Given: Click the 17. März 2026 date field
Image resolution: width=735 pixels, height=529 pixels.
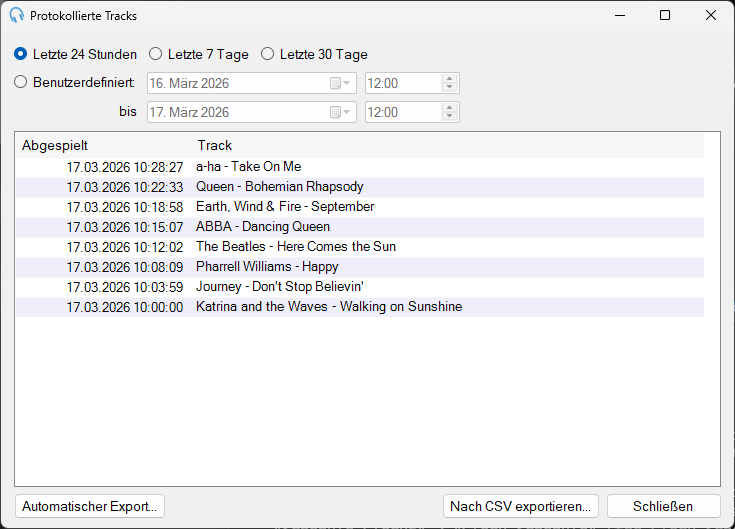Looking at the screenshot, I should click(252, 112).
